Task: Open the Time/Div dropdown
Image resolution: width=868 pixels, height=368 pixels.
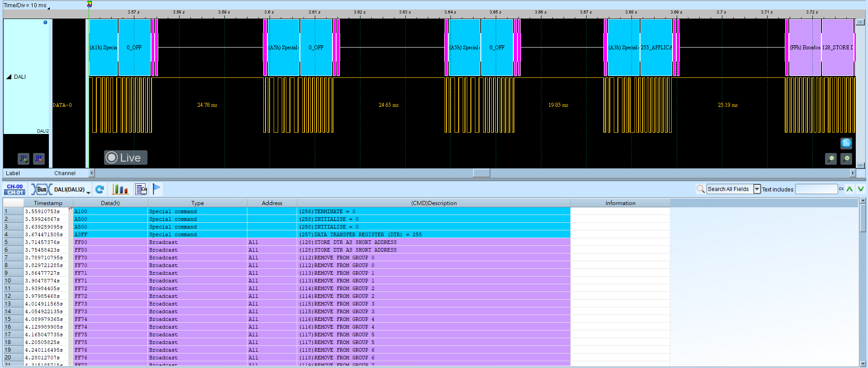Action: tap(48, 7)
